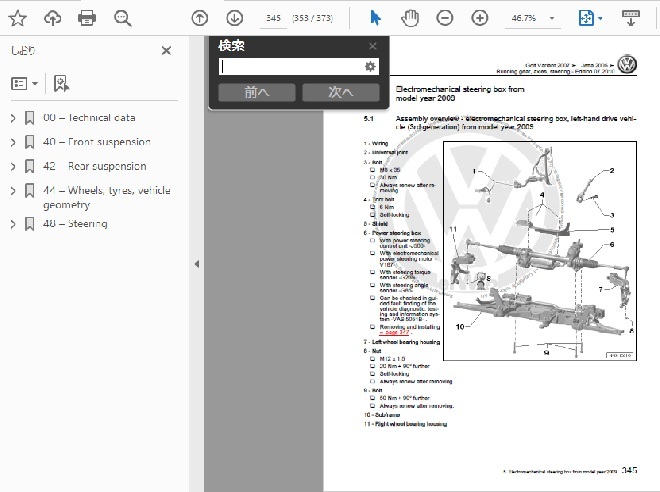Expand 44 – Wheels, tyres bookmark
The image size is (660, 492).
pyautogui.click(x=13, y=191)
